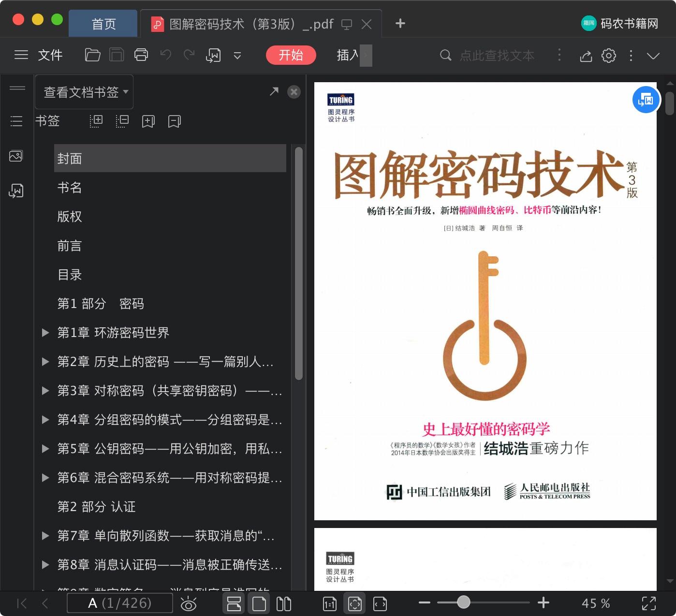Collapse the ribbon with the chevron arrow
The height and width of the screenshot is (616, 676).
coord(653,56)
